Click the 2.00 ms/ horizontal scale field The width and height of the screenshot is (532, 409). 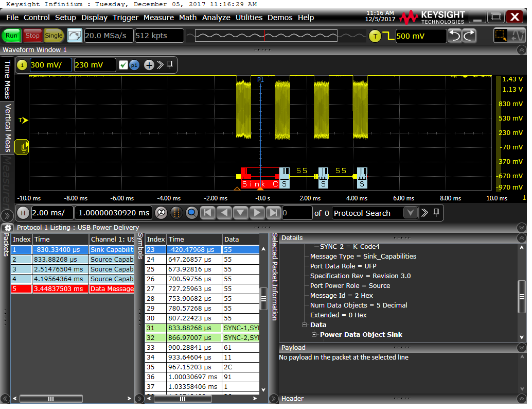tap(52, 213)
